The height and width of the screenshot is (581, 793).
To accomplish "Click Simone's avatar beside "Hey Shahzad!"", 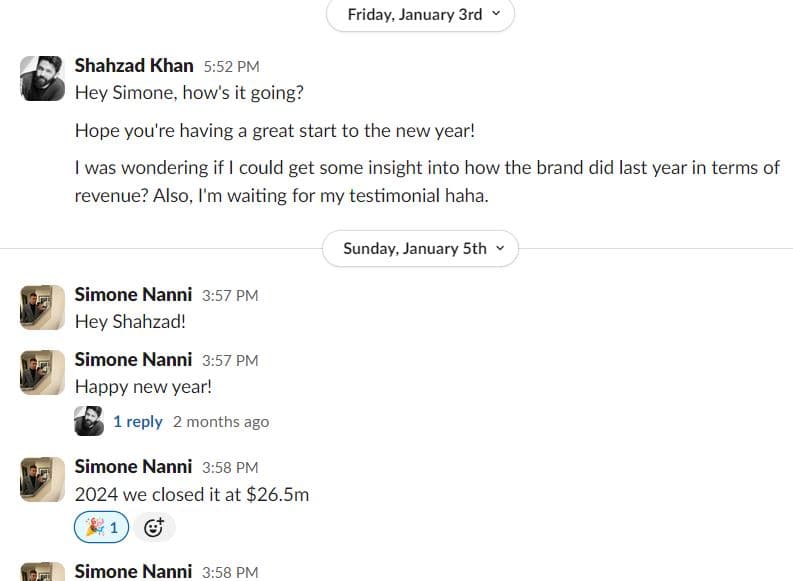I will point(42,307).
